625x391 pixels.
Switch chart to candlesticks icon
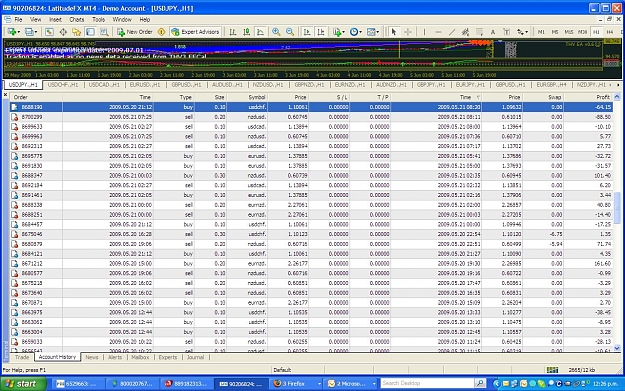coord(247,32)
